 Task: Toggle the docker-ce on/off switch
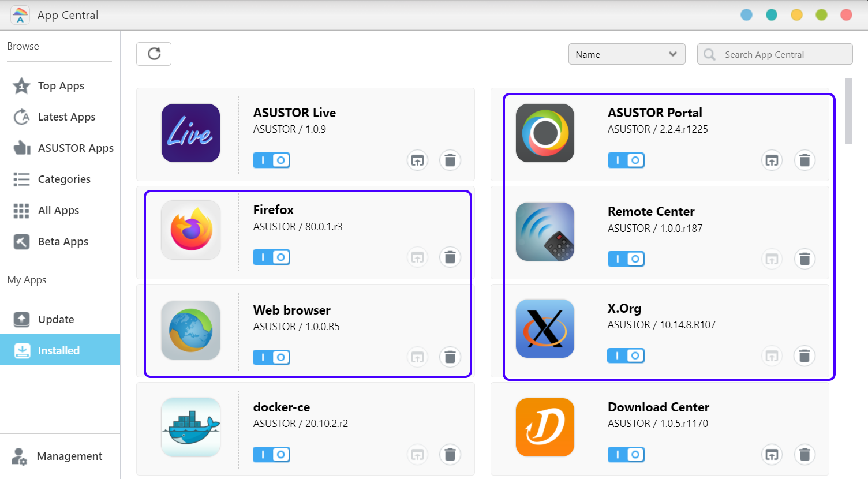click(x=271, y=455)
